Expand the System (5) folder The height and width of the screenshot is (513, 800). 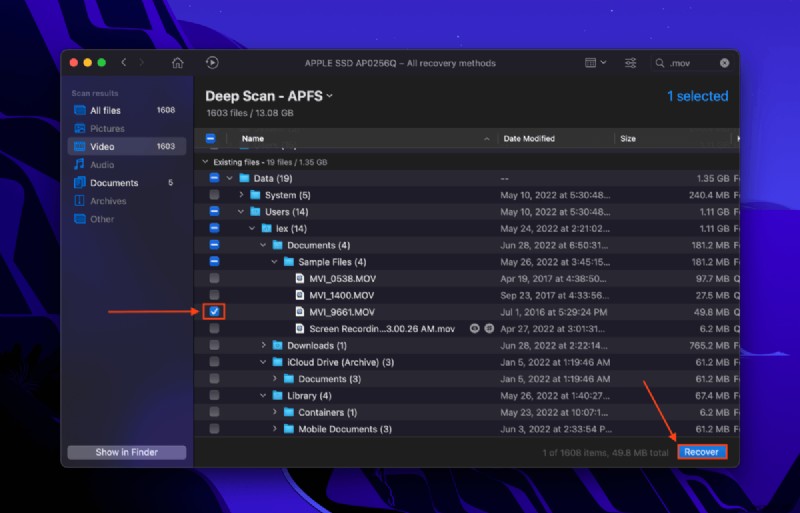pyautogui.click(x=241, y=195)
